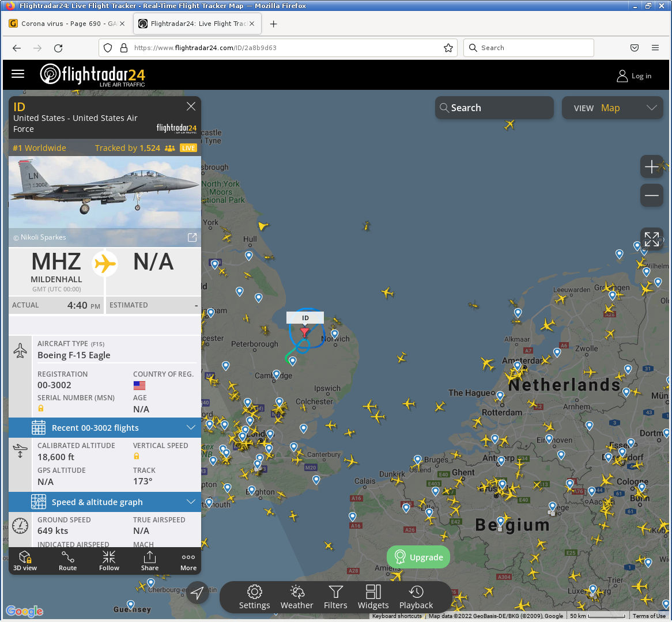
Task: Open the VIEW Map dropdown
Action: pos(612,108)
